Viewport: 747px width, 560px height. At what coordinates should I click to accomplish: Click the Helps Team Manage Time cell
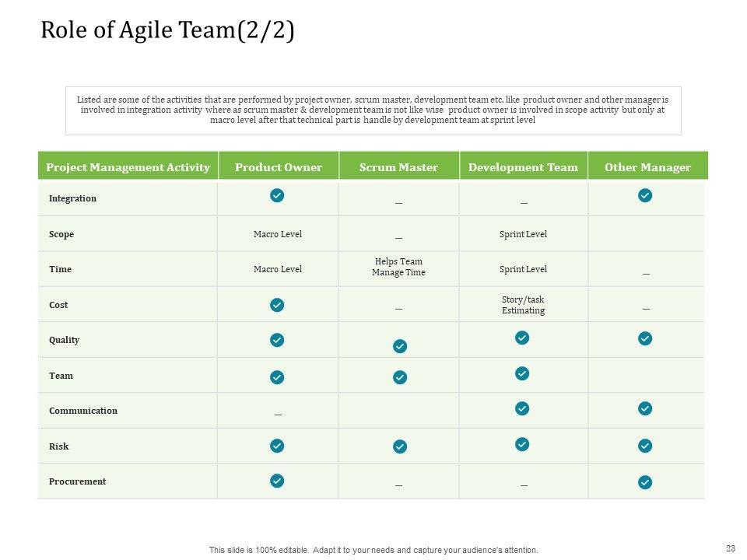coord(398,268)
